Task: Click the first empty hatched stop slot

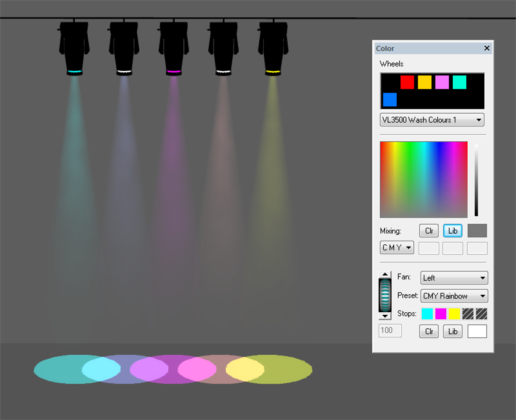Action: click(x=468, y=314)
